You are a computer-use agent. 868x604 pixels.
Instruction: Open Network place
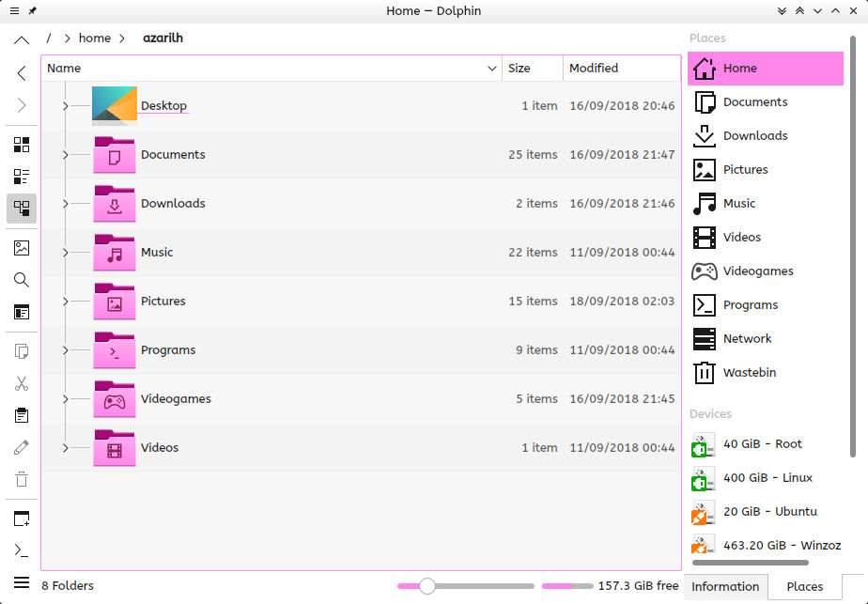766,338
